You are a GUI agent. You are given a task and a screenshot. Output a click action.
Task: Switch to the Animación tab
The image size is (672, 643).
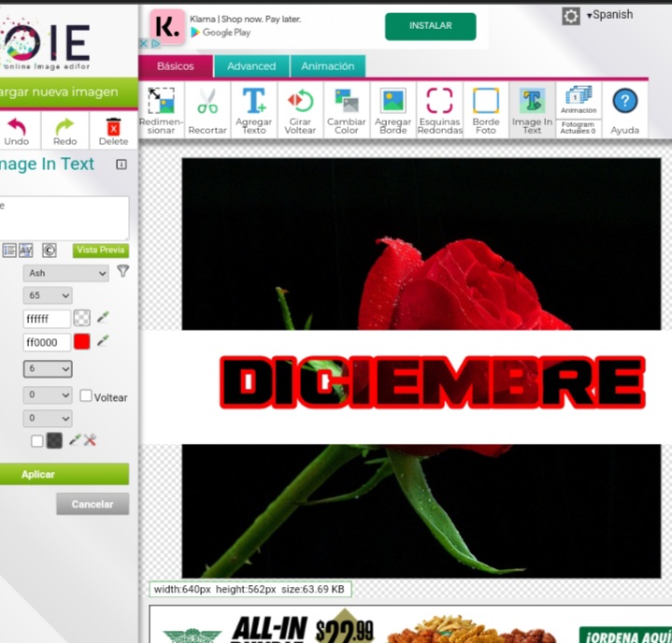pyautogui.click(x=327, y=66)
